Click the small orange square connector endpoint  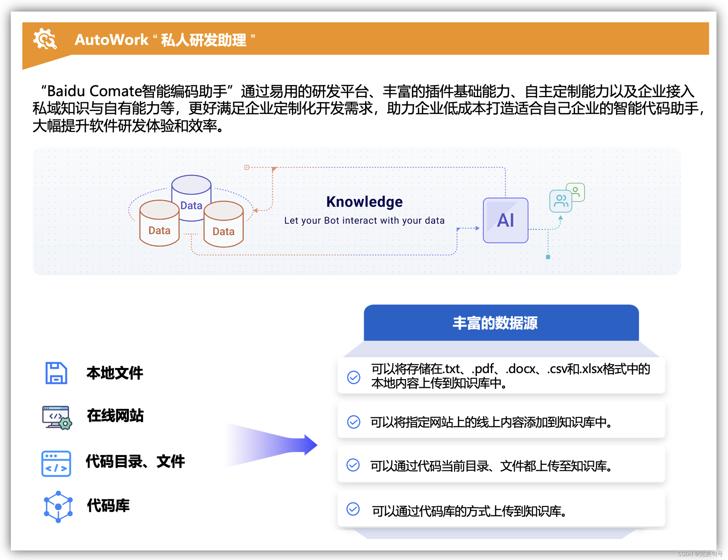coord(247,167)
